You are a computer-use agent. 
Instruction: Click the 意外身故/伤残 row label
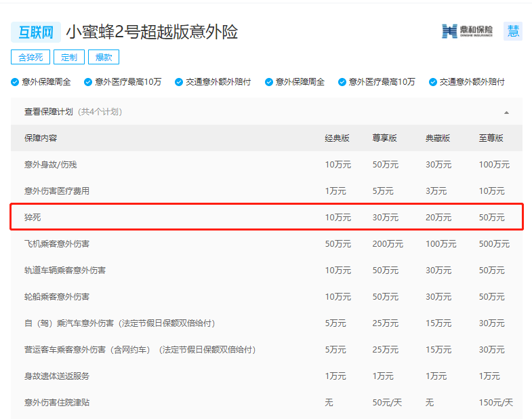pyautogui.click(x=51, y=165)
